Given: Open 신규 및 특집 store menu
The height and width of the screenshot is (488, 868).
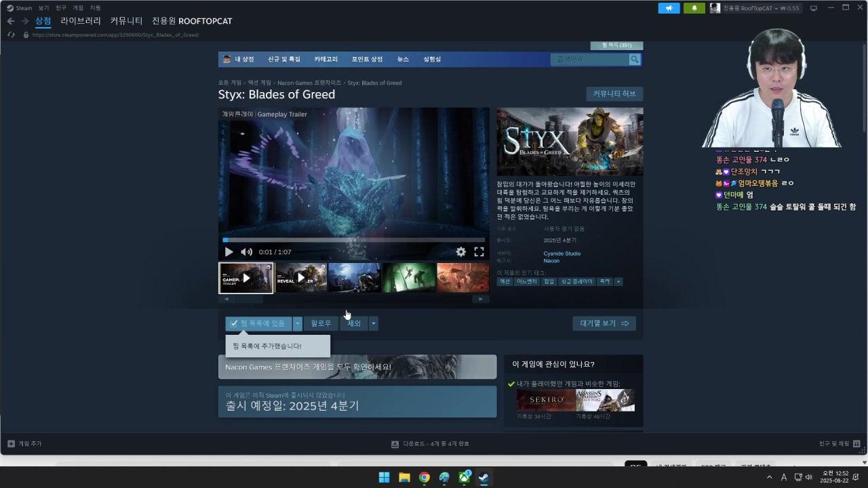Looking at the screenshot, I should point(284,60).
